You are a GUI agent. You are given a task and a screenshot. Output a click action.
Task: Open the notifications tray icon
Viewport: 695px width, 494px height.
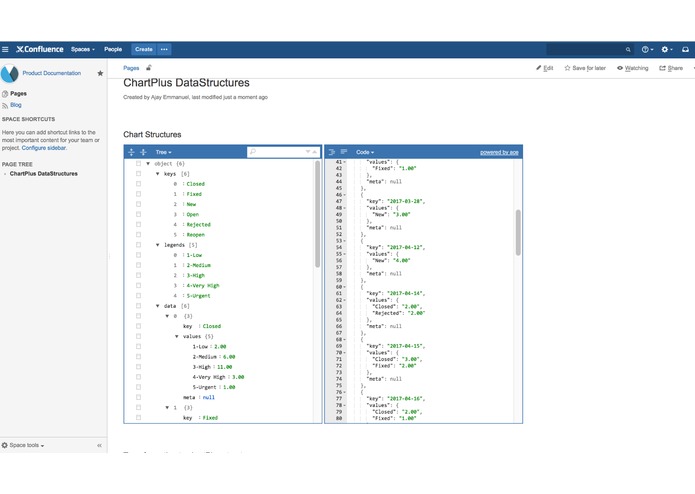point(685,50)
